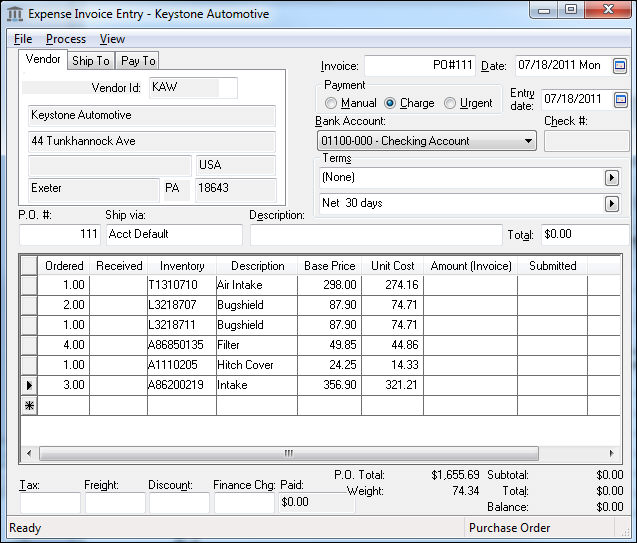Open the invoice Date calendar picker
This screenshot has width=637, height=543.
(x=620, y=66)
